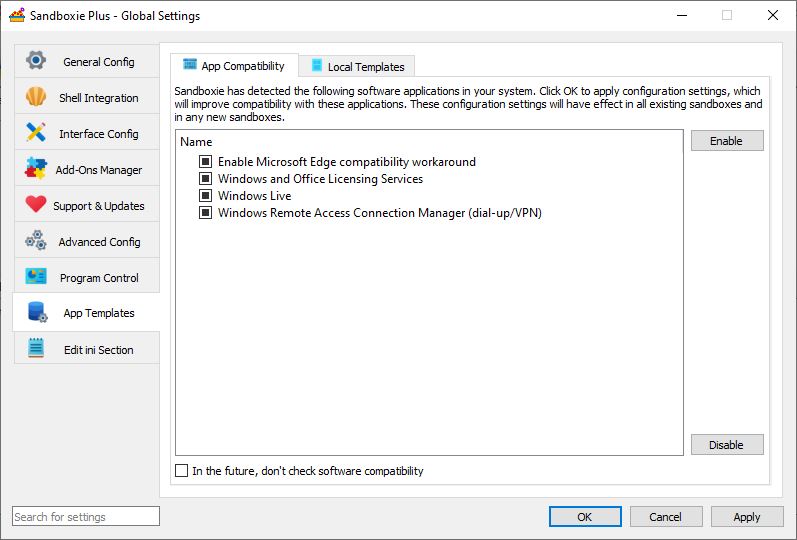This screenshot has width=797, height=540.
Task: Open Interface Config pencil-ruler icon
Action: [36, 133]
